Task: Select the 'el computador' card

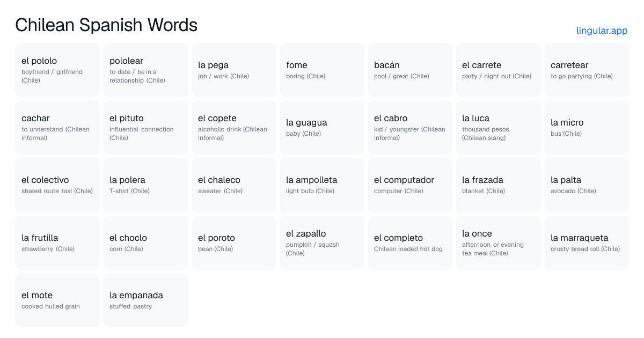Action: click(x=410, y=185)
